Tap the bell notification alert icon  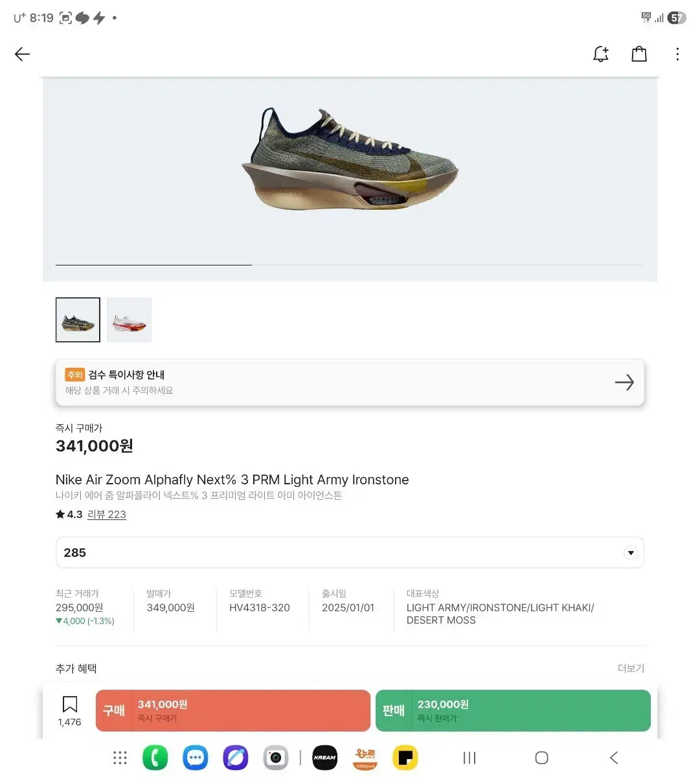tap(601, 54)
